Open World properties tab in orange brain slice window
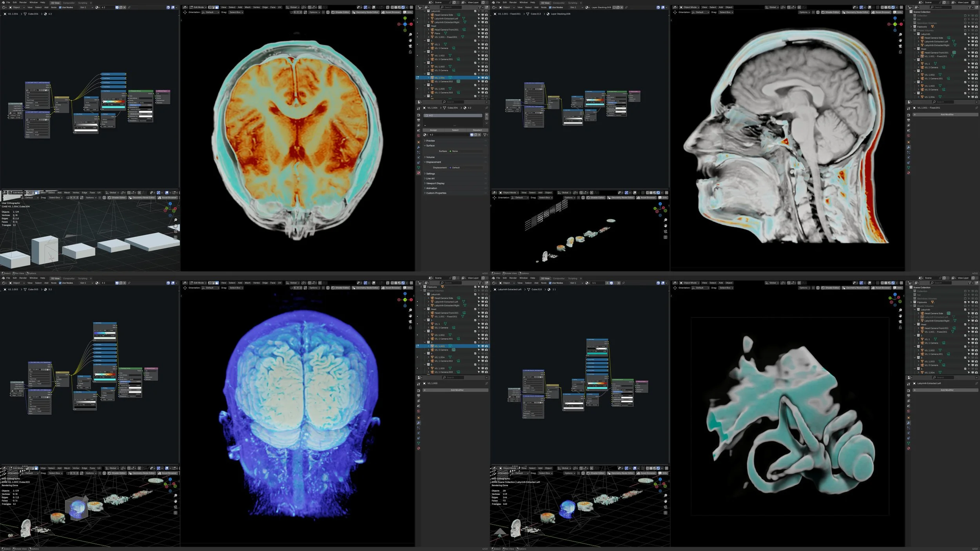The width and height of the screenshot is (980, 551). [x=418, y=136]
